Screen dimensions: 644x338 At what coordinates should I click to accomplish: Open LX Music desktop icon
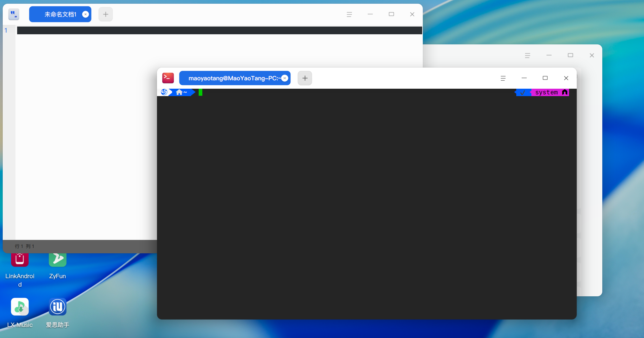[x=20, y=313]
